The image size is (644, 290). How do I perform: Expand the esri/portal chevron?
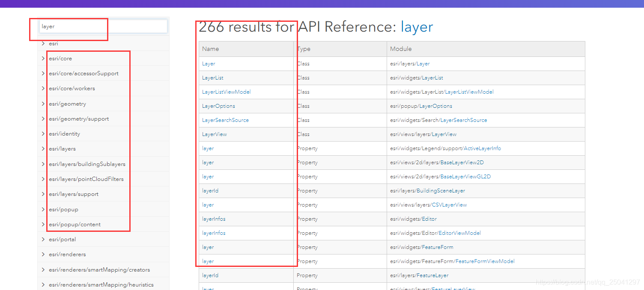point(43,239)
